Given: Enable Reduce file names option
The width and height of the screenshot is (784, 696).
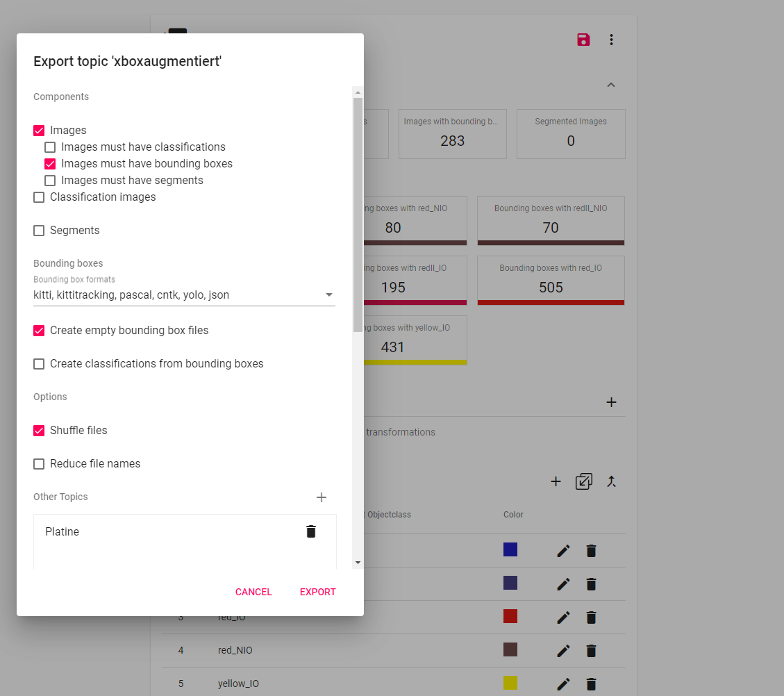Looking at the screenshot, I should (39, 464).
